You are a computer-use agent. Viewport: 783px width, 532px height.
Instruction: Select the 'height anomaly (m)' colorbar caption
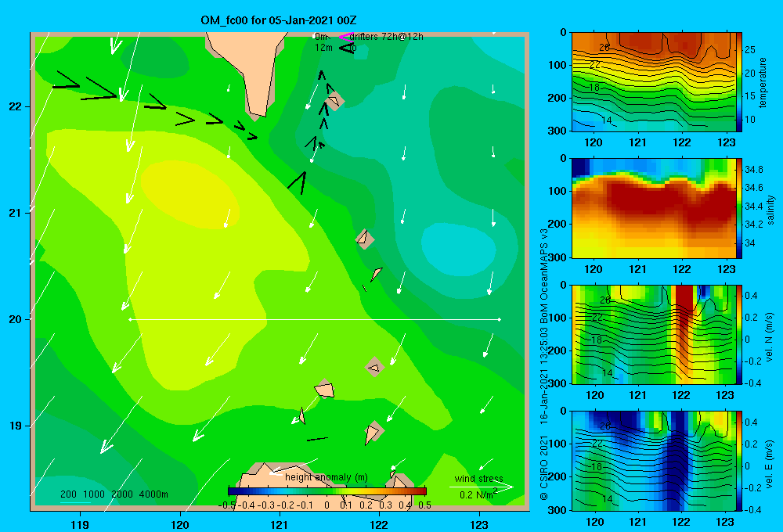point(327,477)
